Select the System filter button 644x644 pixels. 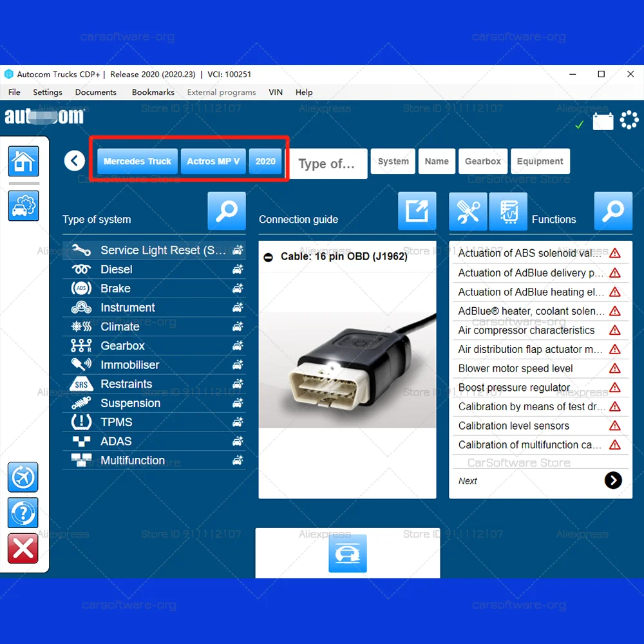[393, 162]
